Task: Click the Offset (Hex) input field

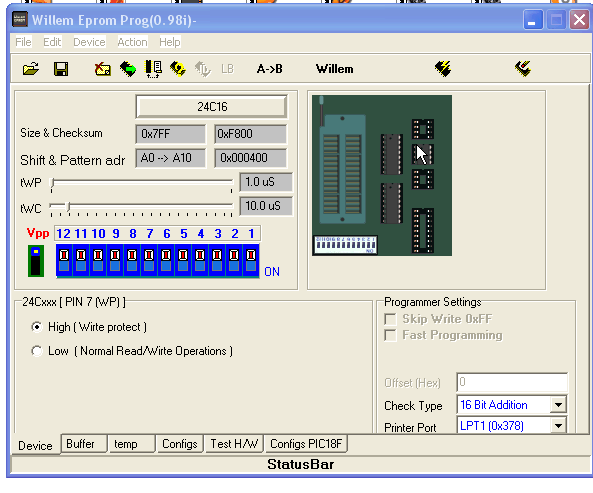Action: (512, 382)
